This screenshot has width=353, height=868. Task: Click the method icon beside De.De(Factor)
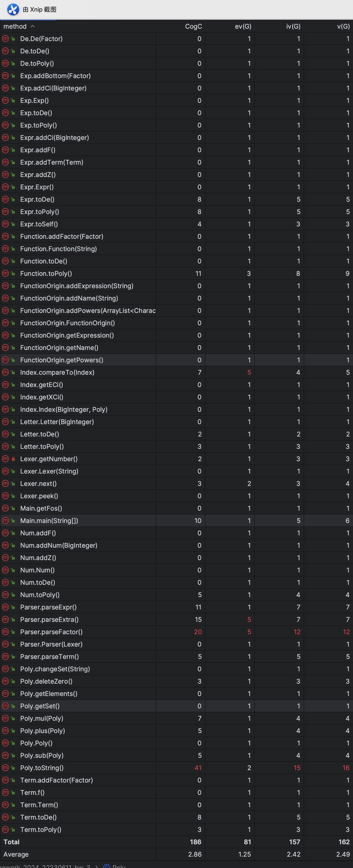click(x=5, y=39)
